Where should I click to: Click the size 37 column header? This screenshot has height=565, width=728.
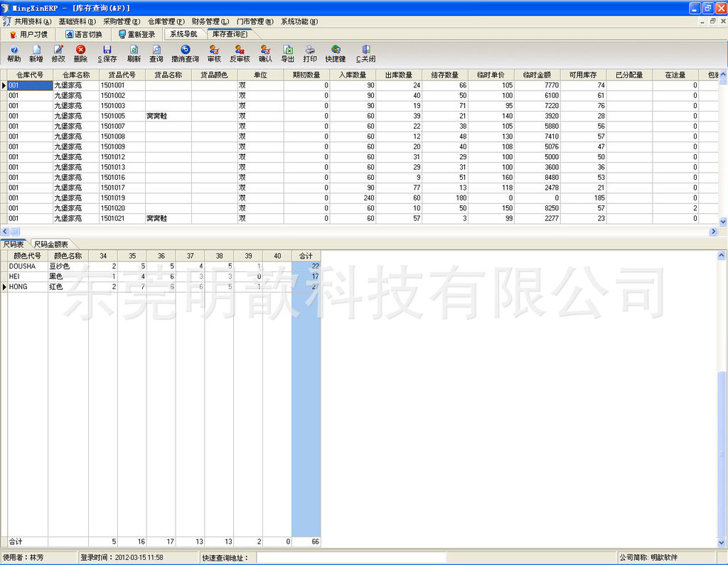pyautogui.click(x=190, y=256)
